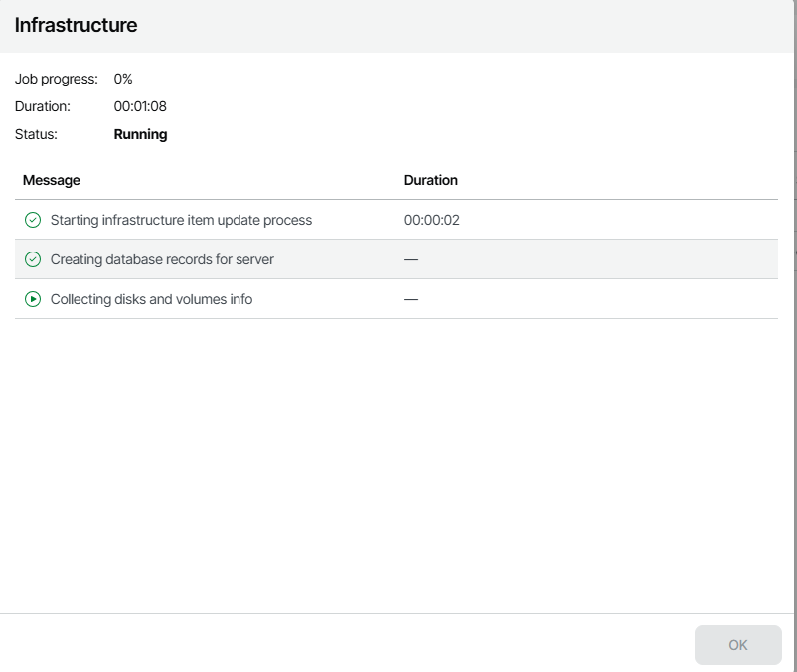Screen dimensions: 797x672
Task: Click the dash duration for Creating database records
Action: 411,259
